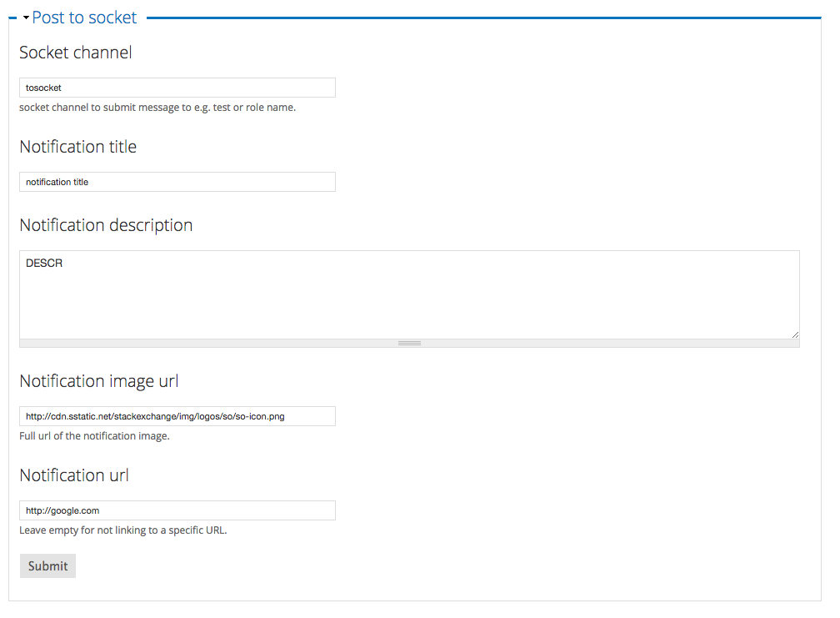This screenshot has width=840, height=618.
Task: Click the socket channel help text below the input
Action: [157, 107]
